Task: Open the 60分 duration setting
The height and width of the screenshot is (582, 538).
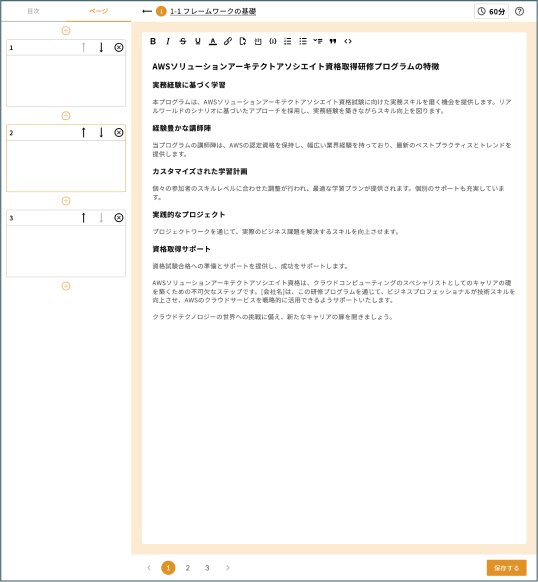Action: (491, 12)
